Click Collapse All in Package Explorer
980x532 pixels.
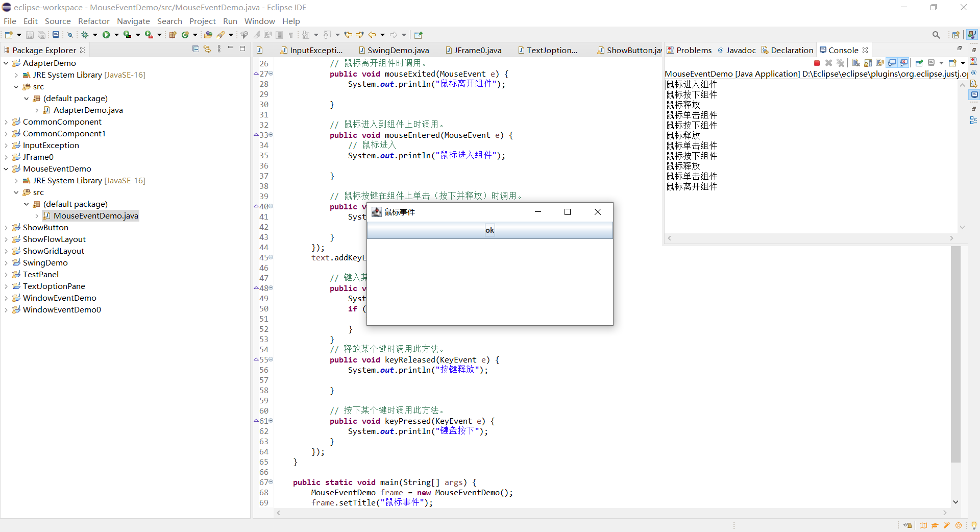(195, 49)
